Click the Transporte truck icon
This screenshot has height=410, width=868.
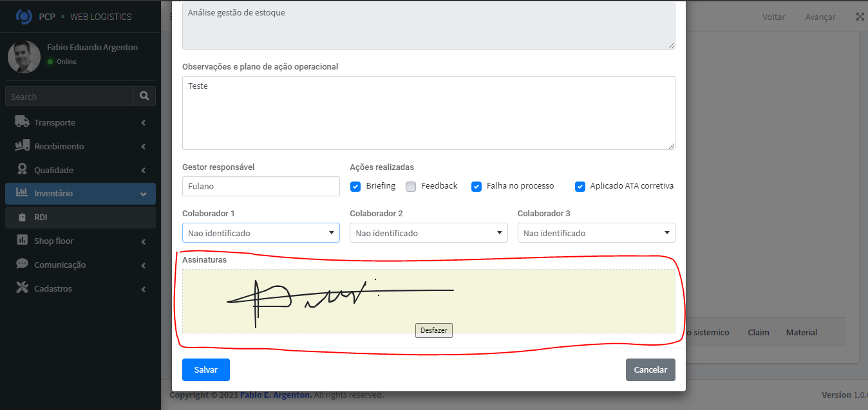point(22,122)
